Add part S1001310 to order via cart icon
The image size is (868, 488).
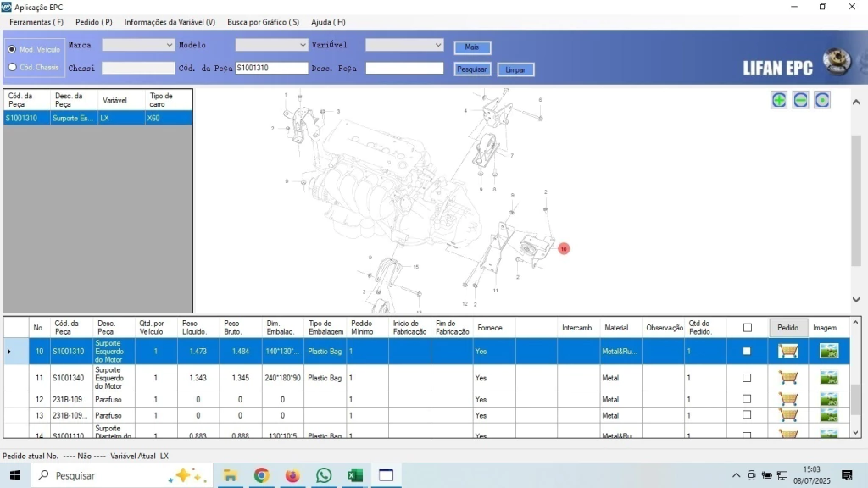pos(788,351)
